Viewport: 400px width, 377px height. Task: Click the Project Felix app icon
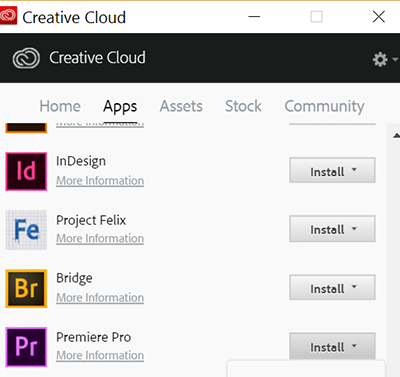point(26,230)
